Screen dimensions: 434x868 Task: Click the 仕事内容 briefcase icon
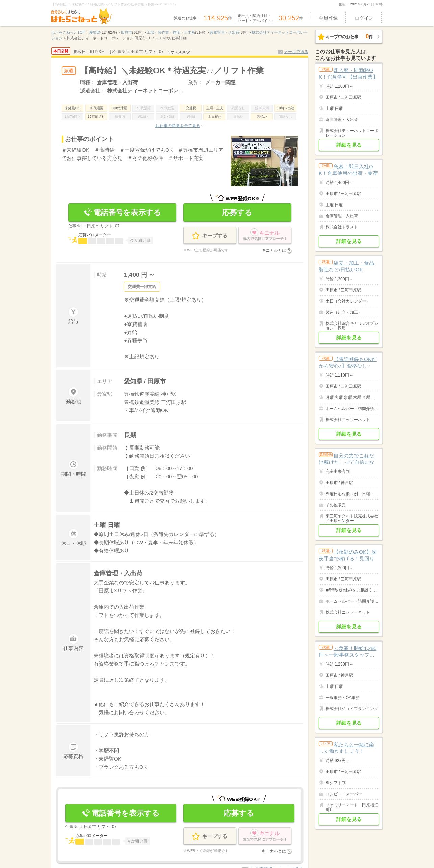[x=73, y=638]
